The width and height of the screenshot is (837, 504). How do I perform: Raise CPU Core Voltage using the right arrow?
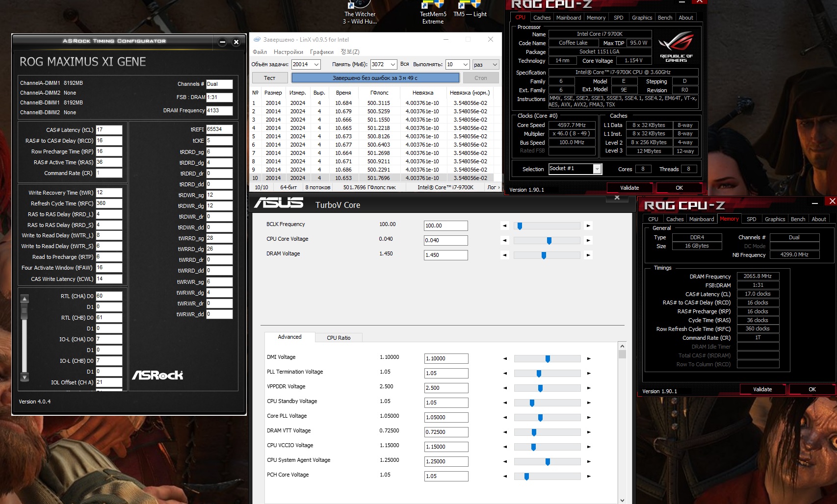(588, 241)
